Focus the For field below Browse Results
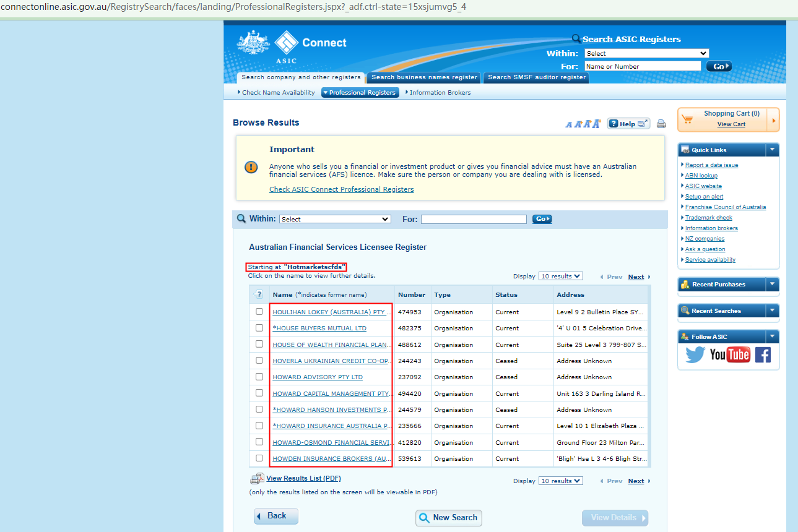This screenshot has width=798, height=532. click(x=474, y=219)
